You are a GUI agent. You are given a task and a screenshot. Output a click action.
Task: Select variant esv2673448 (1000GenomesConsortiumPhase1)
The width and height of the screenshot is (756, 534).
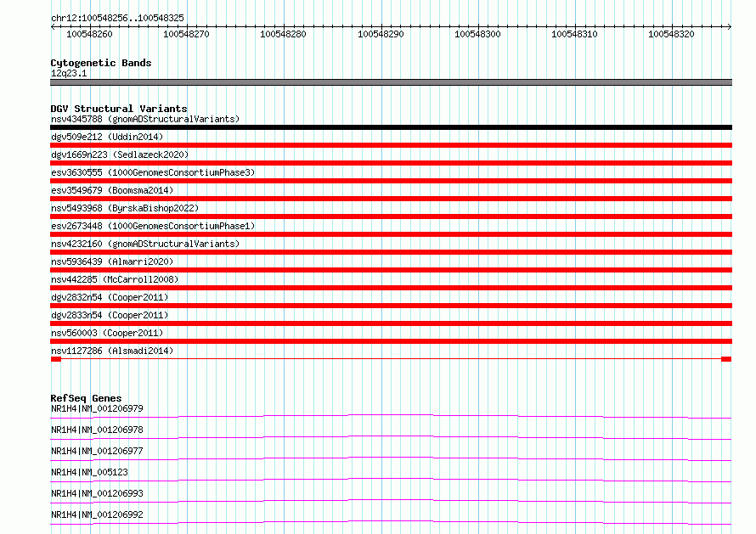tap(153, 226)
